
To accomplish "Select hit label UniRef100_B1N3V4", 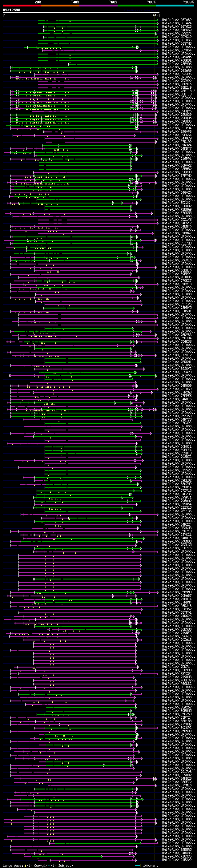I will [177, 145].
